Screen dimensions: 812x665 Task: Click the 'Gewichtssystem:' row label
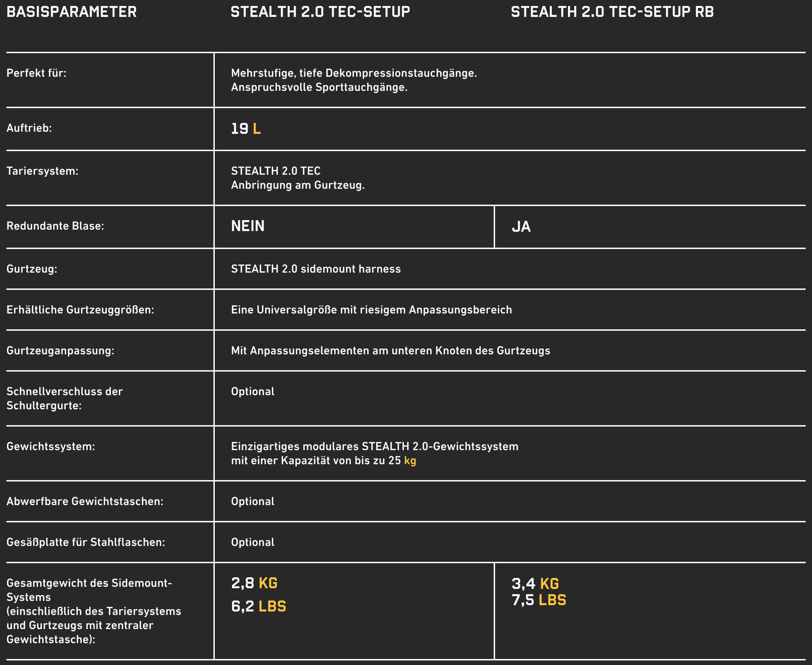(51, 447)
